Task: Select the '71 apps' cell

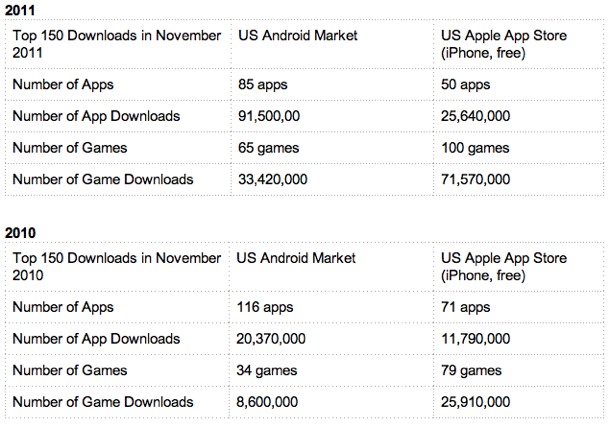Action: coord(465,307)
